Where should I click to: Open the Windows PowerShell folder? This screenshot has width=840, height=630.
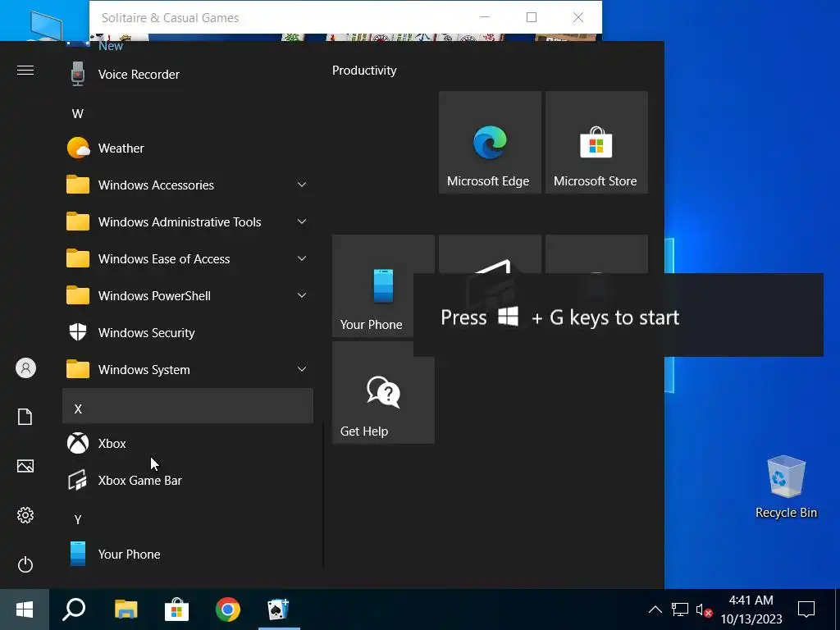(188, 296)
